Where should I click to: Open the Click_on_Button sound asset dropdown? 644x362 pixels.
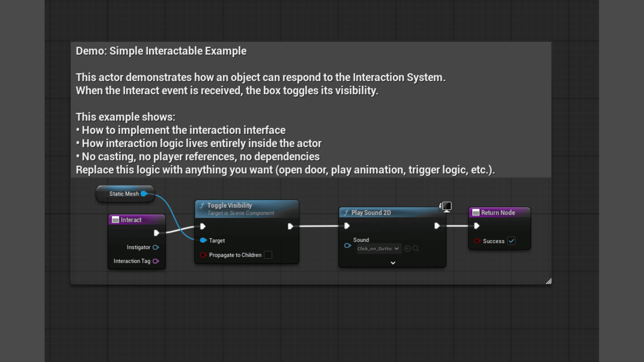[378, 249]
